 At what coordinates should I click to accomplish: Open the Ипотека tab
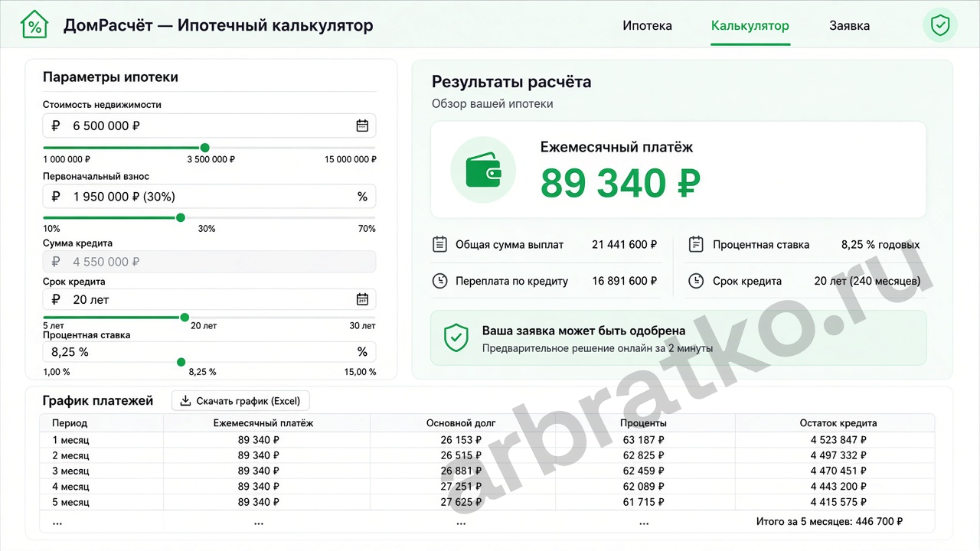click(x=647, y=26)
